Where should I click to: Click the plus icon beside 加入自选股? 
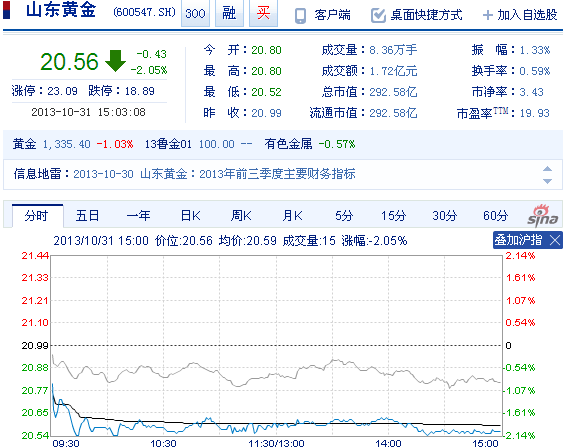point(488,15)
